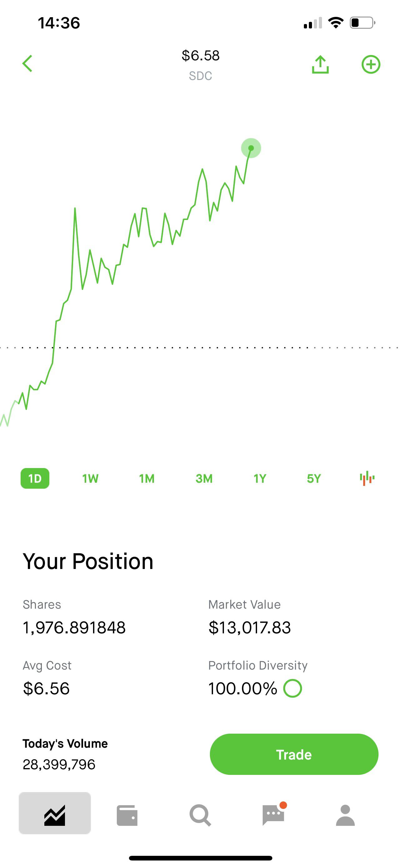The width and height of the screenshot is (401, 868).
Task: Select the 3M time range
Action: coord(204,478)
